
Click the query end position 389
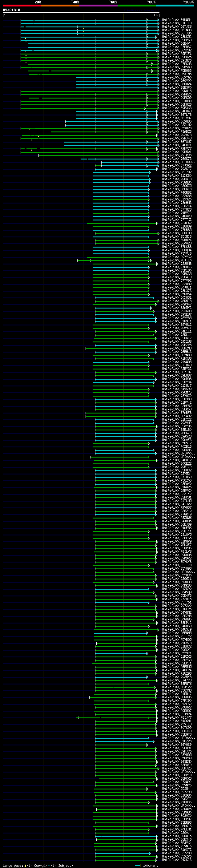tap(155, 15)
